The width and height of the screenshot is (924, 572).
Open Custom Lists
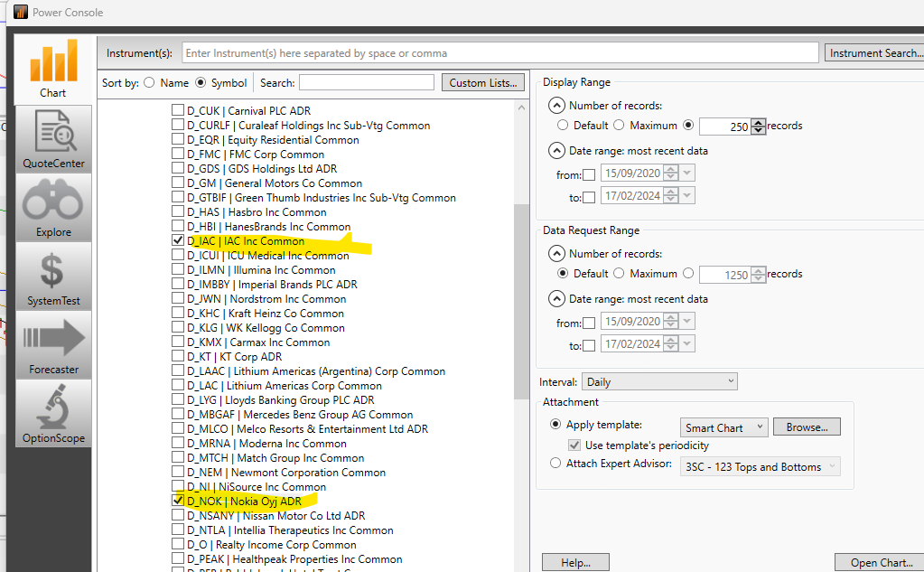click(x=482, y=82)
